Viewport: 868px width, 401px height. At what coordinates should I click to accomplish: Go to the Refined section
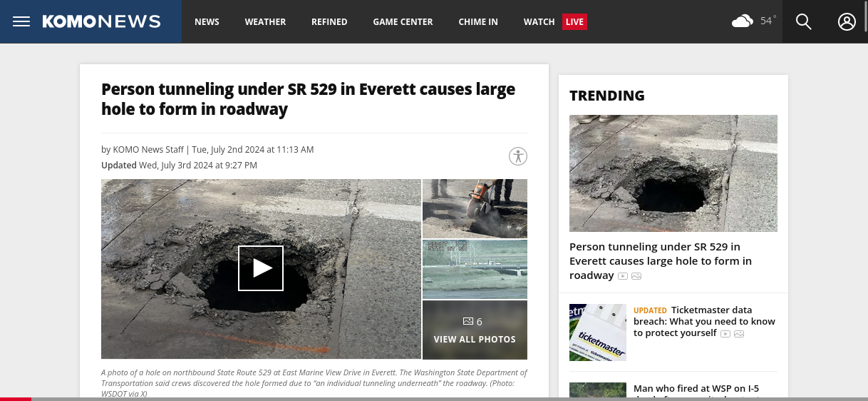[329, 21]
